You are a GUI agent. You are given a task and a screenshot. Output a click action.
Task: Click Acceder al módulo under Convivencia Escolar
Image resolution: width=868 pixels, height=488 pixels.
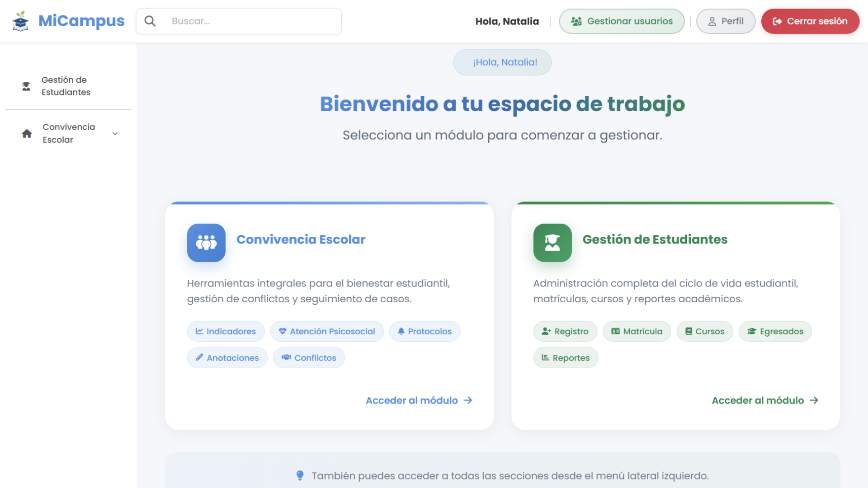coord(418,400)
